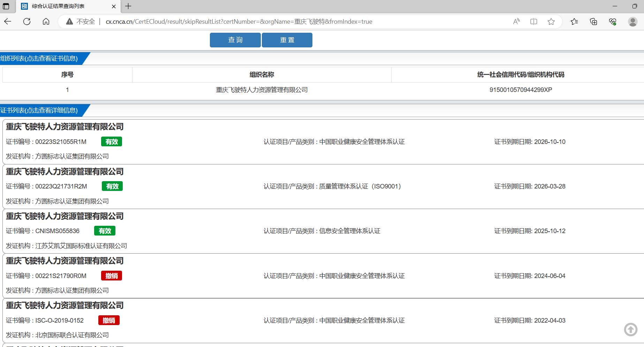Open certificate CNISMS055836

57,231
